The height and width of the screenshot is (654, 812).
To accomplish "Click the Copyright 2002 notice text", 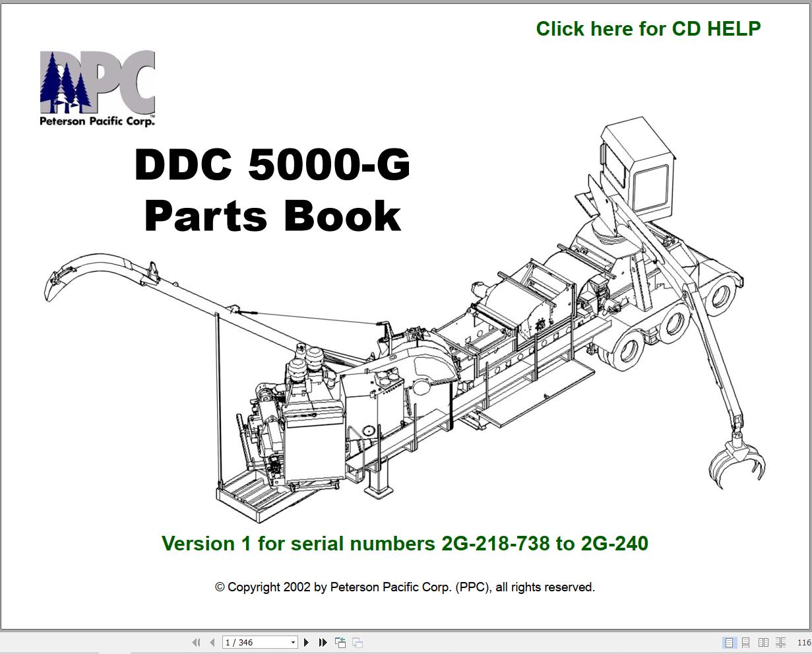I will (405, 587).
